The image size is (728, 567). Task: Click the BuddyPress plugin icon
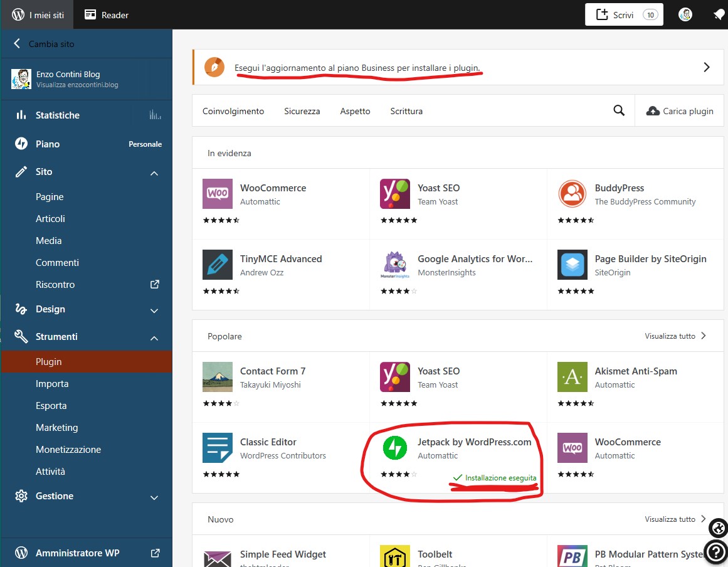pyautogui.click(x=572, y=194)
